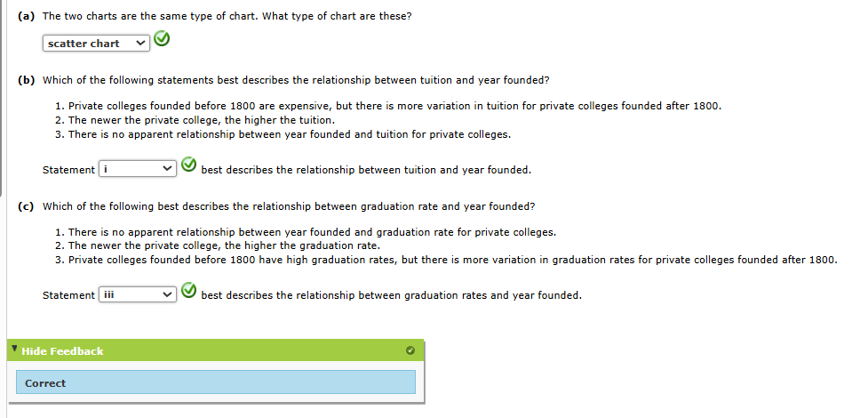Image resolution: width=868 pixels, height=418 pixels.
Task: Click green checkmark beside graduation rate dropdown
Action: point(189,292)
